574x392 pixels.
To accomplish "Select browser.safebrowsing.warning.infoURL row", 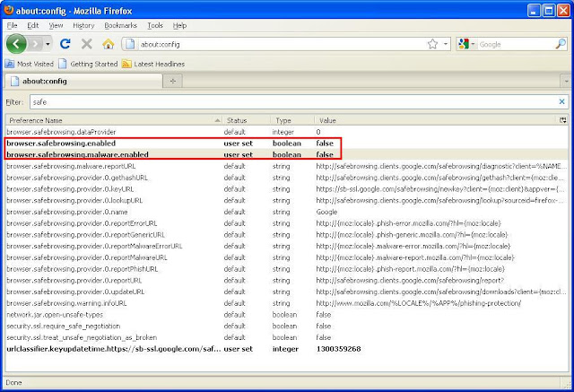I will [x=287, y=303].
